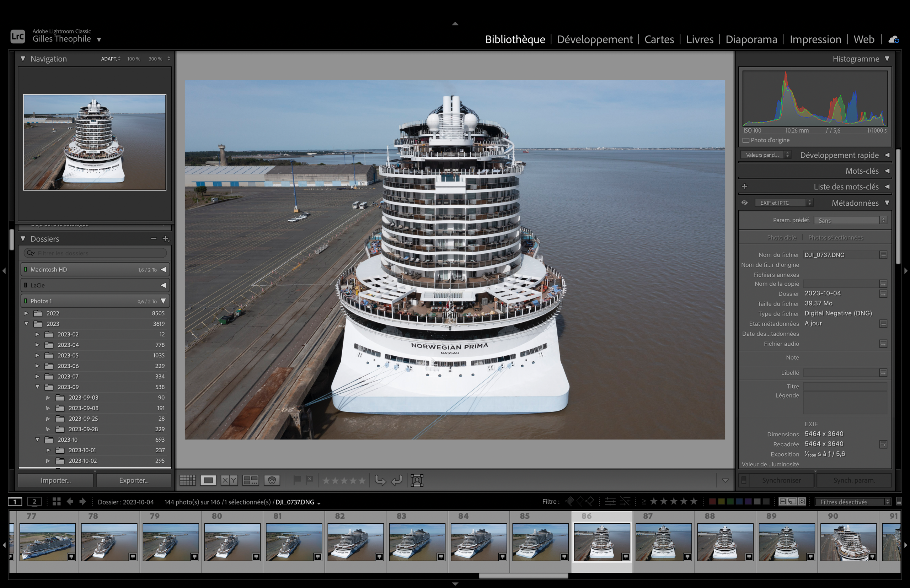Click the Synchroniser button
Image resolution: width=910 pixels, height=588 pixels.
coord(781,480)
